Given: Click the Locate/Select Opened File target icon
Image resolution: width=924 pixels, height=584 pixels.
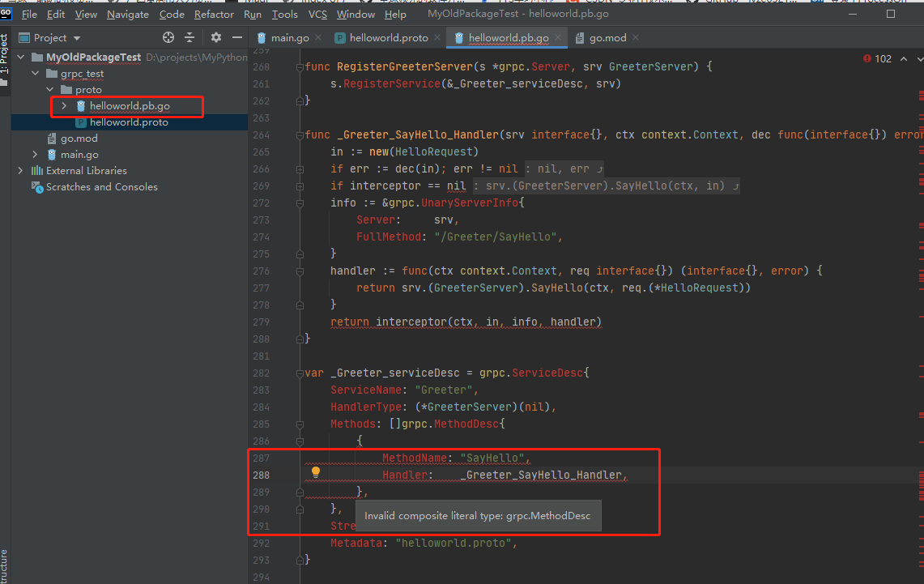Looking at the screenshot, I should click(x=168, y=38).
